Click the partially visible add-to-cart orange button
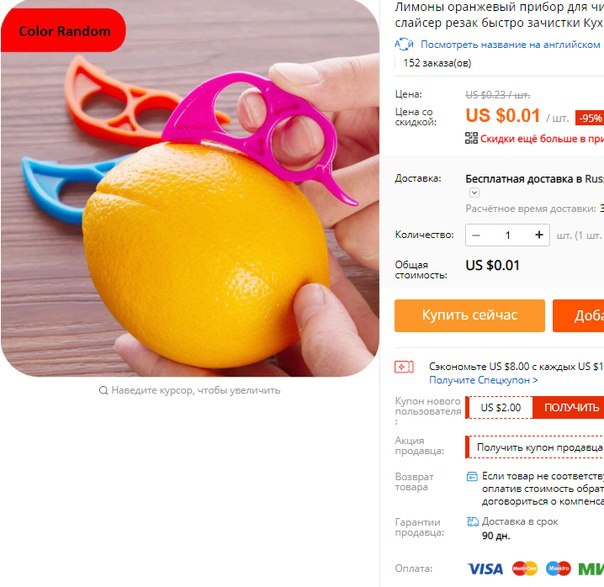This screenshot has height=587, width=604. (x=578, y=315)
